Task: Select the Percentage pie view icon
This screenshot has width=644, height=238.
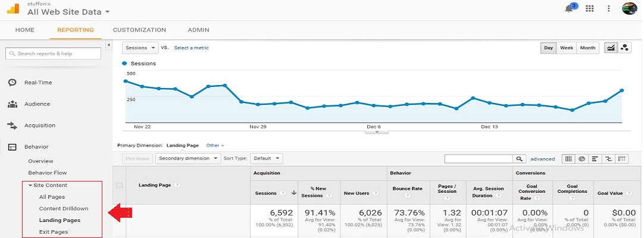Action: click(582, 159)
